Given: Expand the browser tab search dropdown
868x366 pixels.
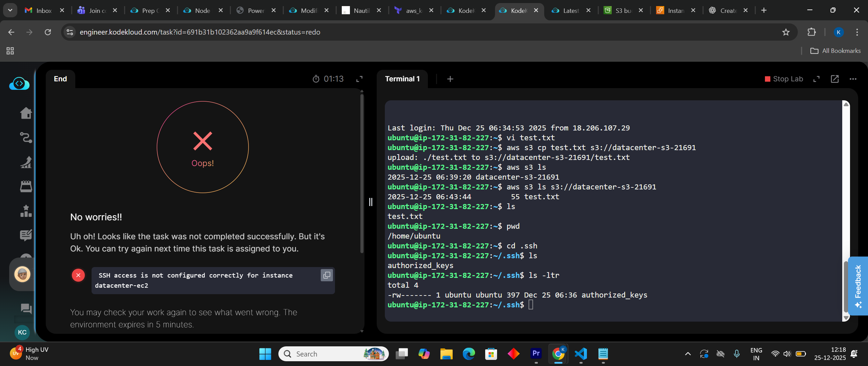Looking at the screenshot, I should (10, 10).
